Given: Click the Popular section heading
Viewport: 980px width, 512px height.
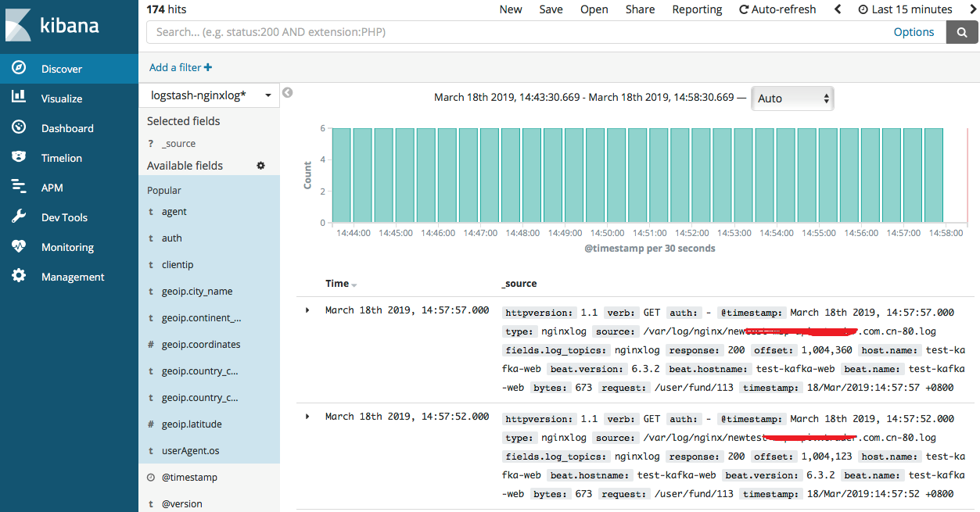Looking at the screenshot, I should tap(164, 191).
